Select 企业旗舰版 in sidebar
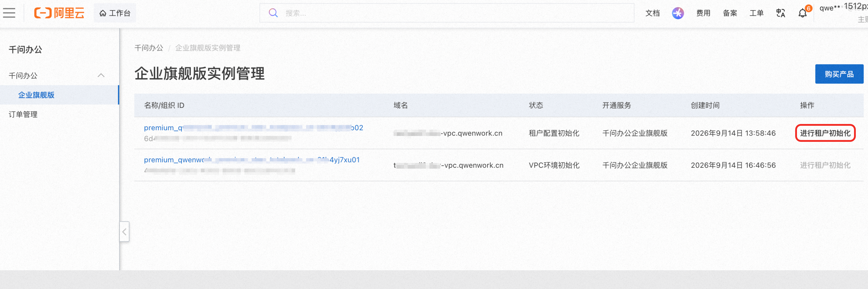The height and width of the screenshot is (289, 868). (59, 95)
